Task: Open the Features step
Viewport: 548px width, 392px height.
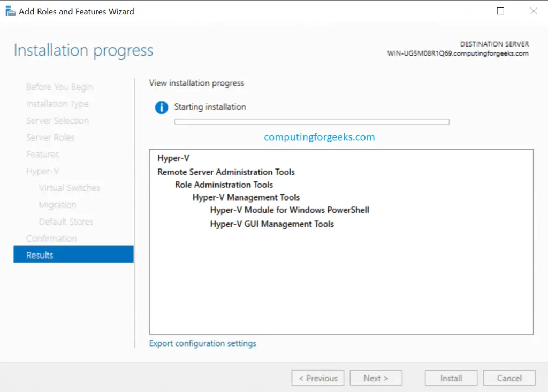Action: point(43,154)
